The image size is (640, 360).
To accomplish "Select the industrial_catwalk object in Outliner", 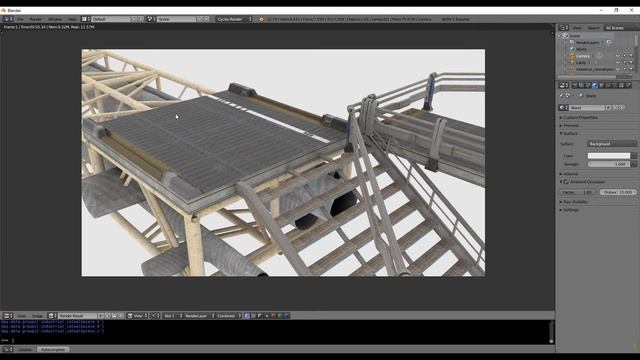I will [x=595, y=69].
